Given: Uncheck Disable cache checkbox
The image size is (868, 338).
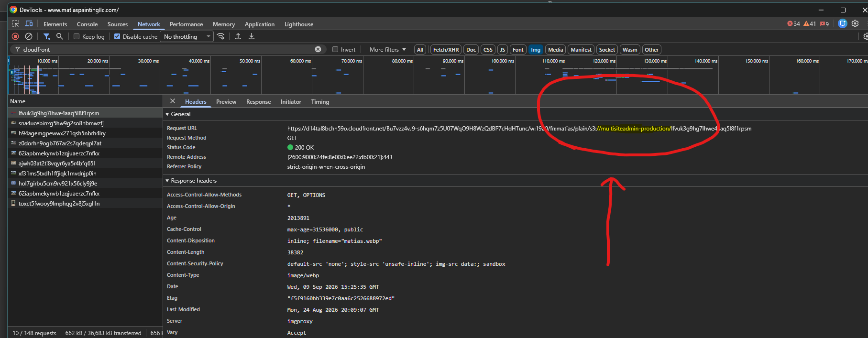Looking at the screenshot, I should (x=117, y=36).
